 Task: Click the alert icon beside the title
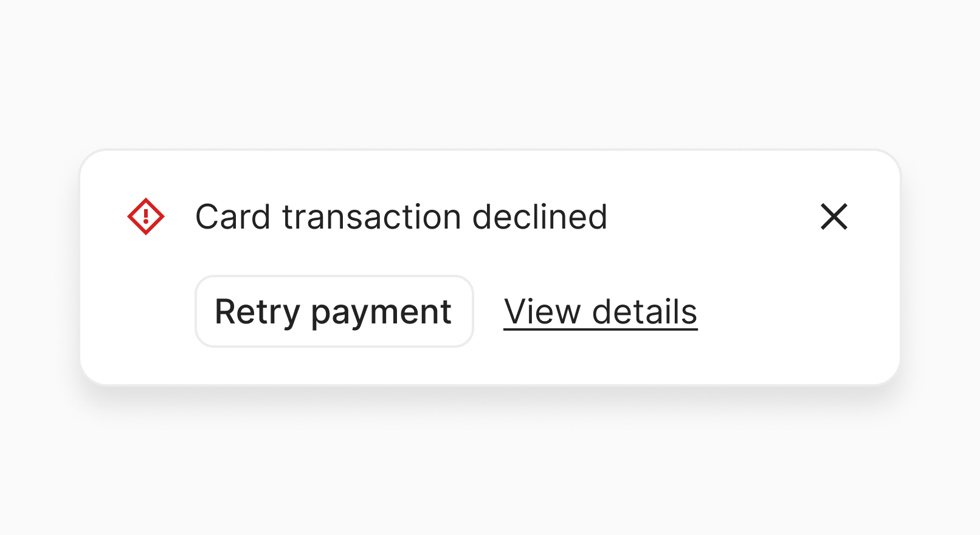pyautogui.click(x=146, y=216)
